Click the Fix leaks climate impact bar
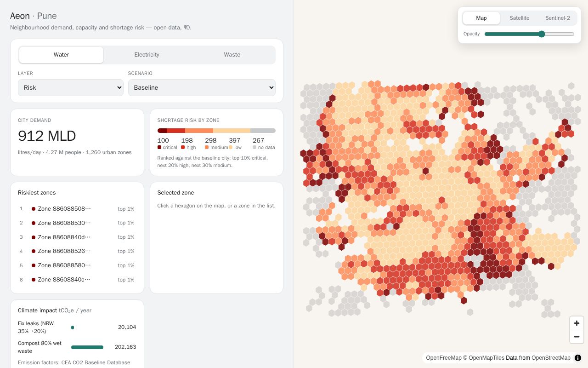The width and height of the screenshot is (588, 368). pyautogui.click(x=73, y=328)
